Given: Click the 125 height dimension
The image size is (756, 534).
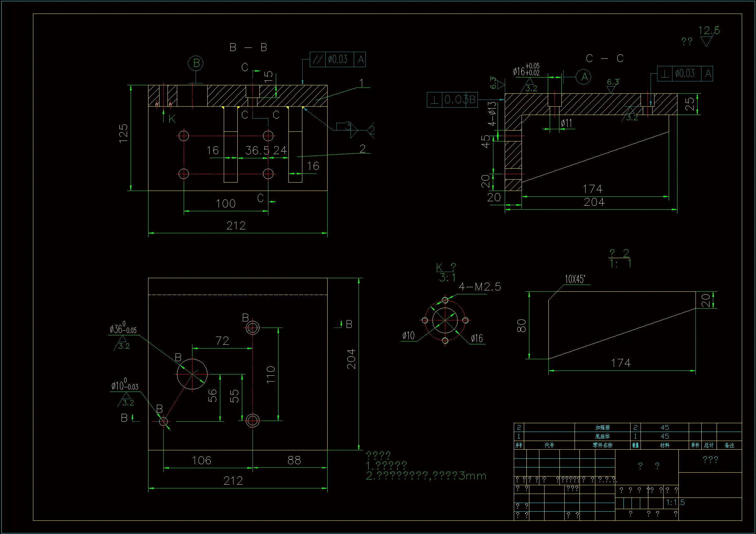Looking at the screenshot, I should 123,133.
